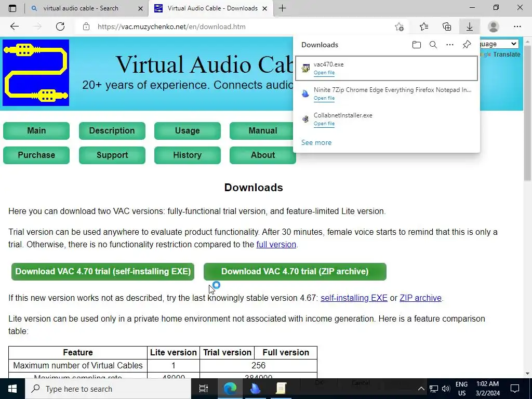The width and height of the screenshot is (532, 399).
Task: Click the Windows taskbar search box
Action: point(108,389)
